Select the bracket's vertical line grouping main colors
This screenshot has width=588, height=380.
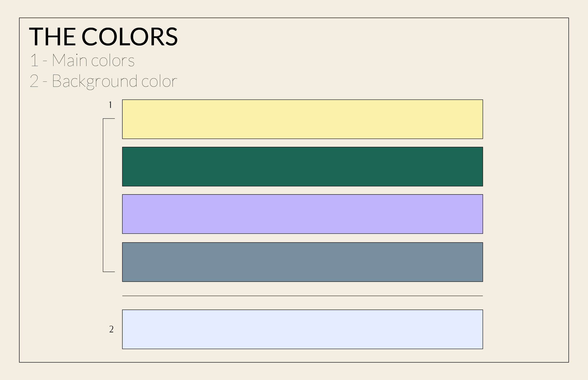pyautogui.click(x=103, y=195)
